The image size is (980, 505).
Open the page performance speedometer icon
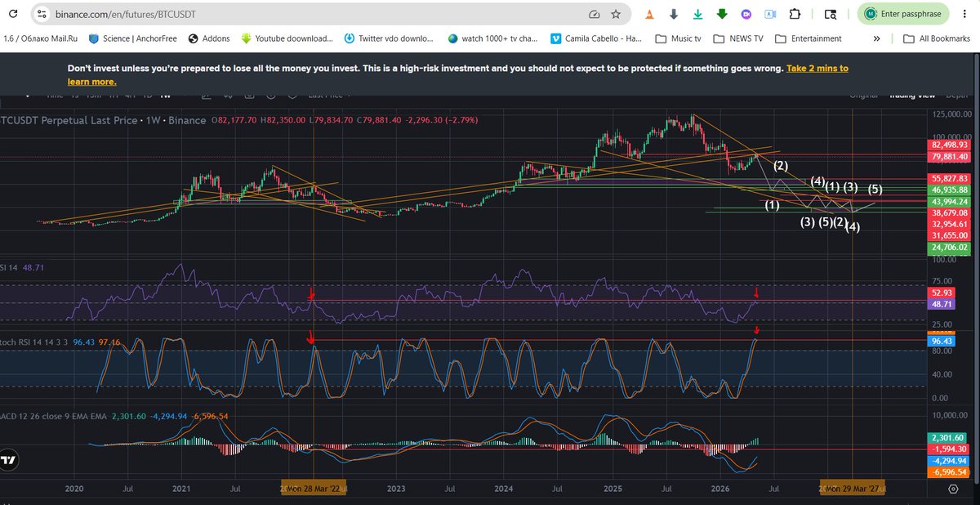pos(594,15)
